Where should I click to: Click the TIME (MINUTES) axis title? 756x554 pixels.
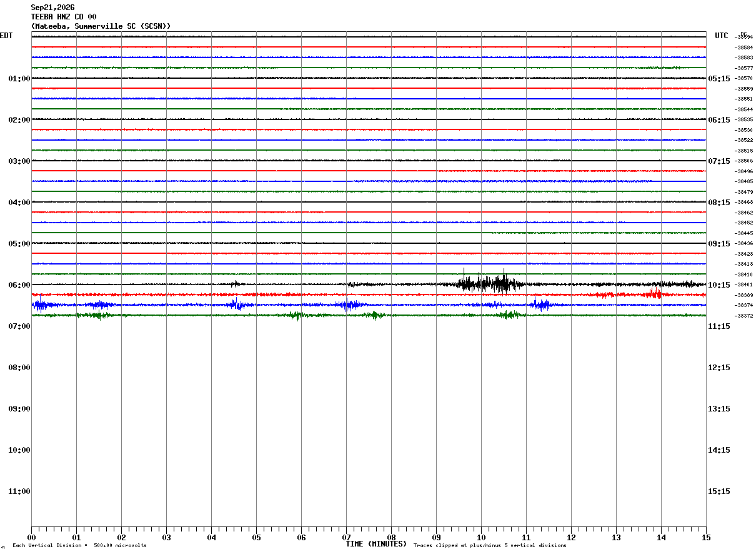376,544
